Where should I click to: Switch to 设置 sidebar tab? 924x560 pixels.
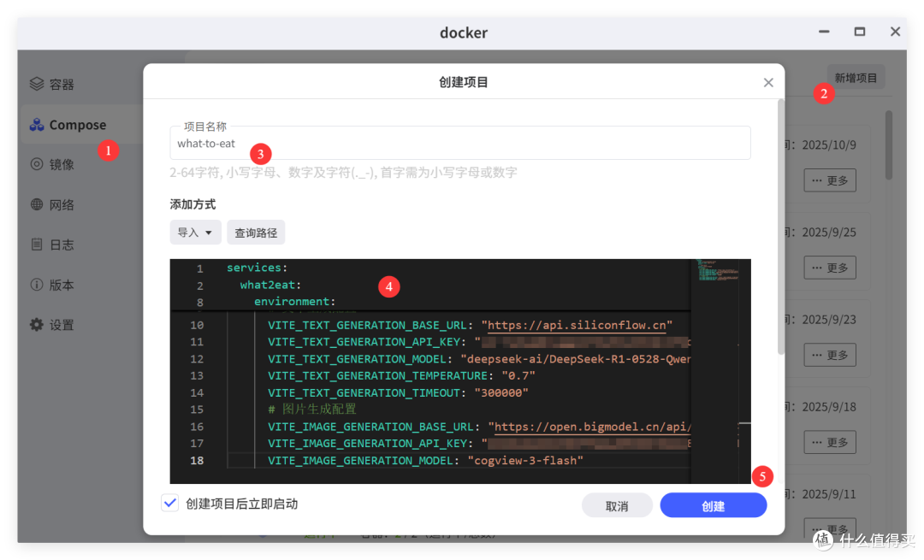point(81,325)
